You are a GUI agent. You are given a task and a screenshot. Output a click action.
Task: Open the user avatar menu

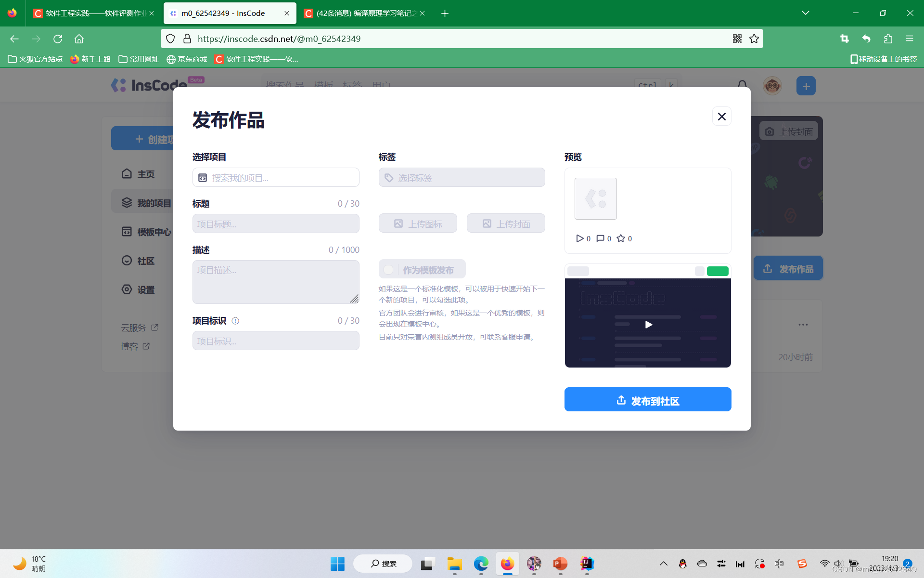[x=772, y=86]
